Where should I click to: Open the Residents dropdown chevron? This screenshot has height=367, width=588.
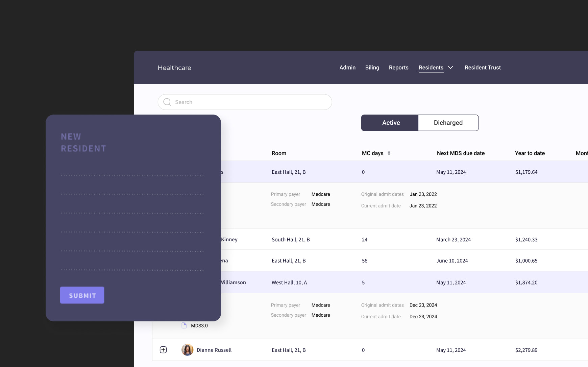tap(450, 68)
